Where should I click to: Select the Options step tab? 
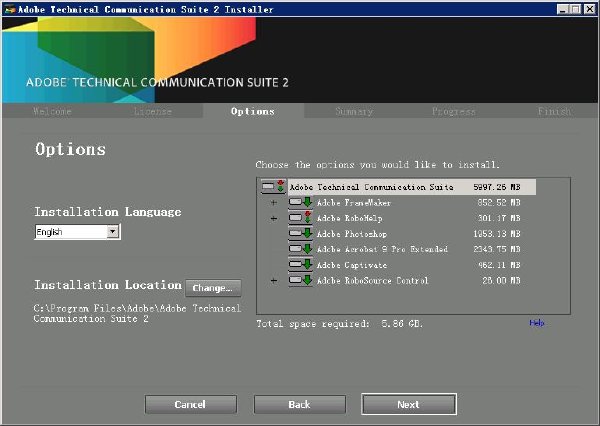tap(253, 111)
